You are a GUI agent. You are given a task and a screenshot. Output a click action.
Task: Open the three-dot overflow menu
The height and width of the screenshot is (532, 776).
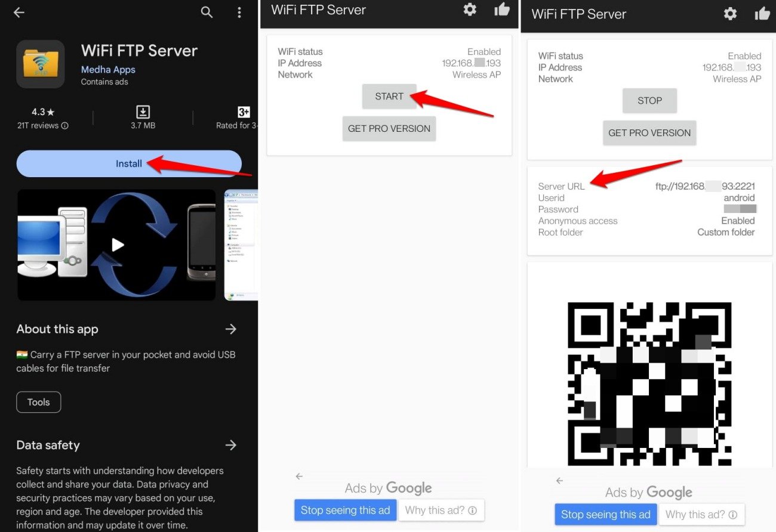click(x=239, y=13)
